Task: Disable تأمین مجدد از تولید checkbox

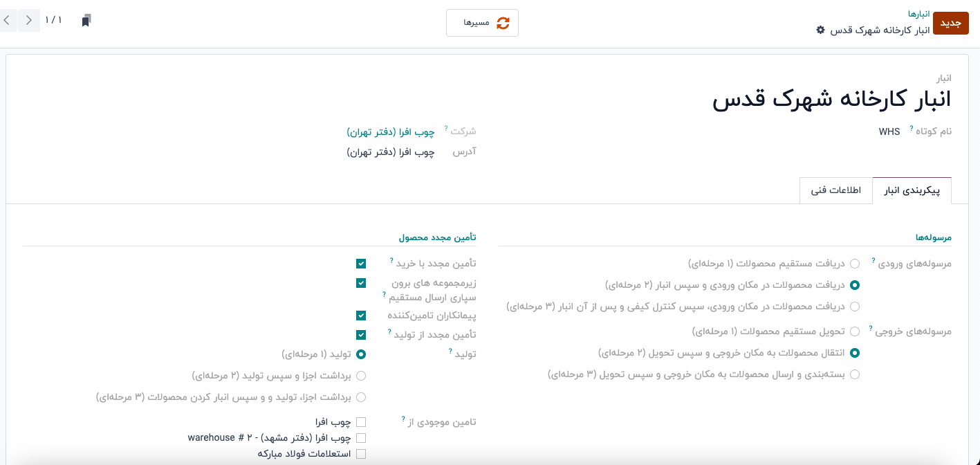Action: [x=361, y=335]
